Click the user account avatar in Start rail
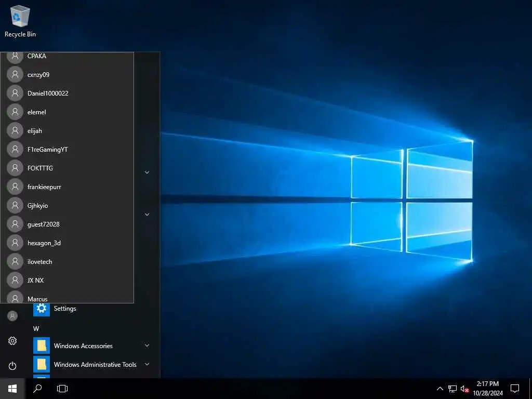The height and width of the screenshot is (399, 532). (12, 316)
